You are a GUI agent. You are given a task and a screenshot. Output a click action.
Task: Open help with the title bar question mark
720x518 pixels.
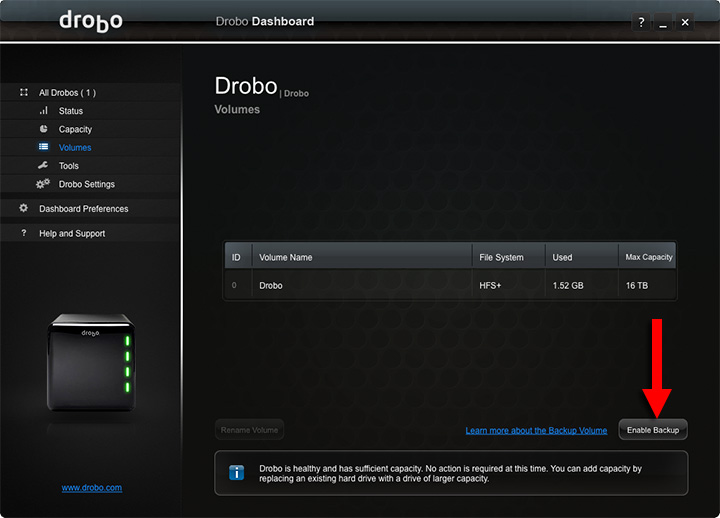pos(641,22)
